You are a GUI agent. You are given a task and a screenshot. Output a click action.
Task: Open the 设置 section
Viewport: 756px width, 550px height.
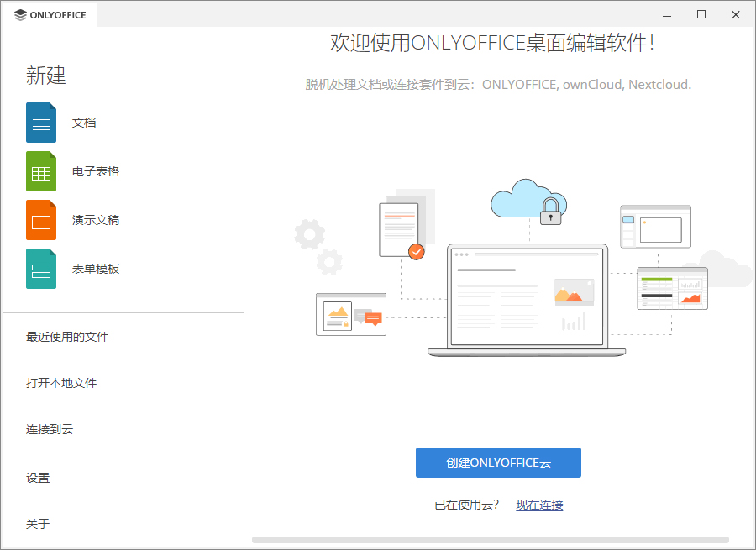38,477
